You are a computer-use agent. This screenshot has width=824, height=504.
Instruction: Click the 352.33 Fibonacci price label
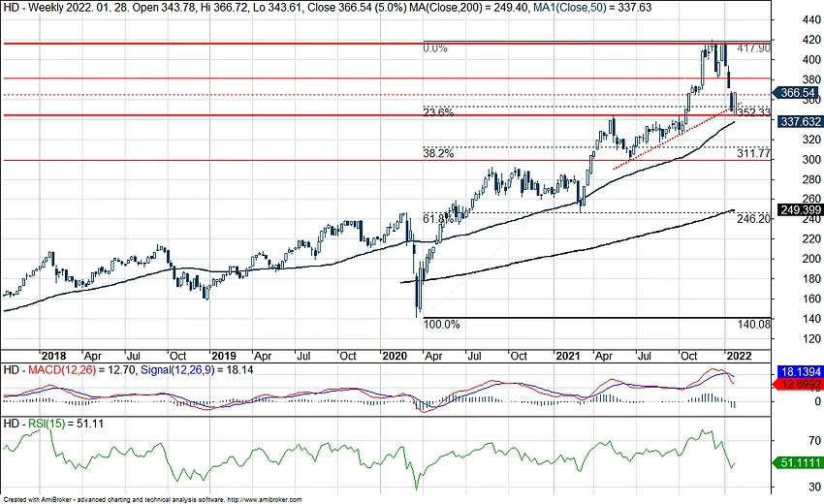tap(753, 112)
